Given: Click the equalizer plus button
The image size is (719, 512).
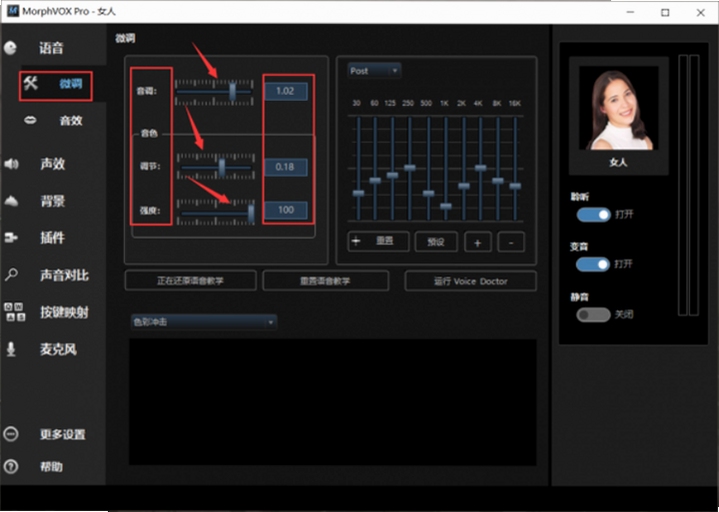Looking at the screenshot, I should 478,242.
